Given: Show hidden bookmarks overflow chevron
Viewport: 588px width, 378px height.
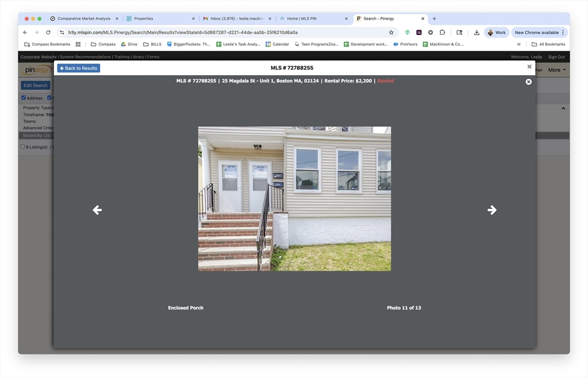Looking at the screenshot, I should click(x=519, y=44).
